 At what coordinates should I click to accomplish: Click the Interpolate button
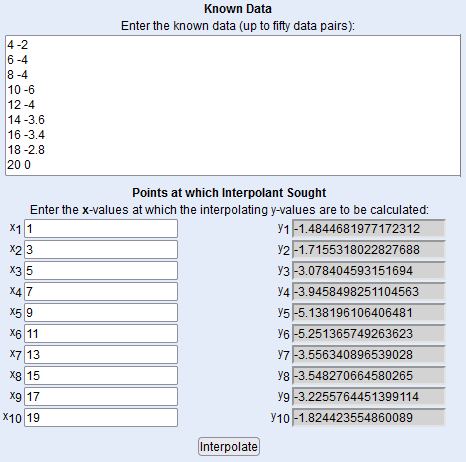pos(229,447)
